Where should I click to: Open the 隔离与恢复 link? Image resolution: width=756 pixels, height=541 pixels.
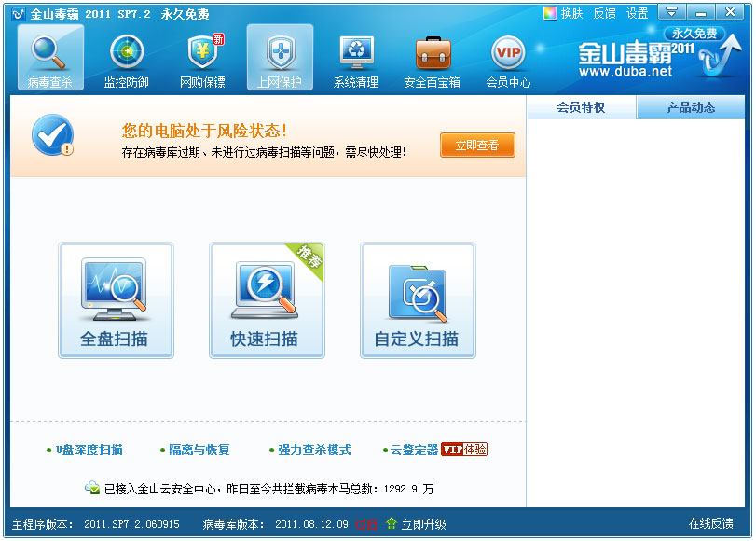coord(199,450)
